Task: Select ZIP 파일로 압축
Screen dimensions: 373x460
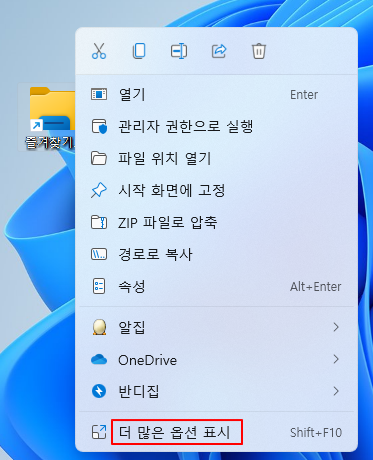Action: (217, 222)
